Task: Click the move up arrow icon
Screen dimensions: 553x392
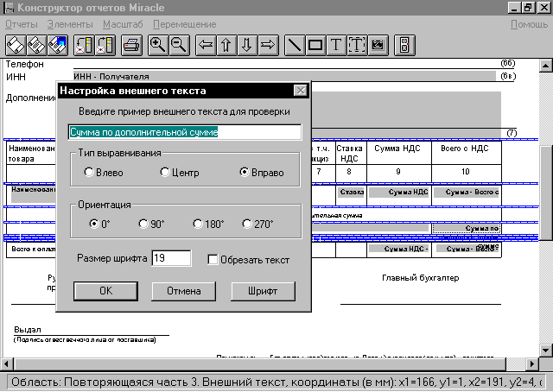Action: 227,45
